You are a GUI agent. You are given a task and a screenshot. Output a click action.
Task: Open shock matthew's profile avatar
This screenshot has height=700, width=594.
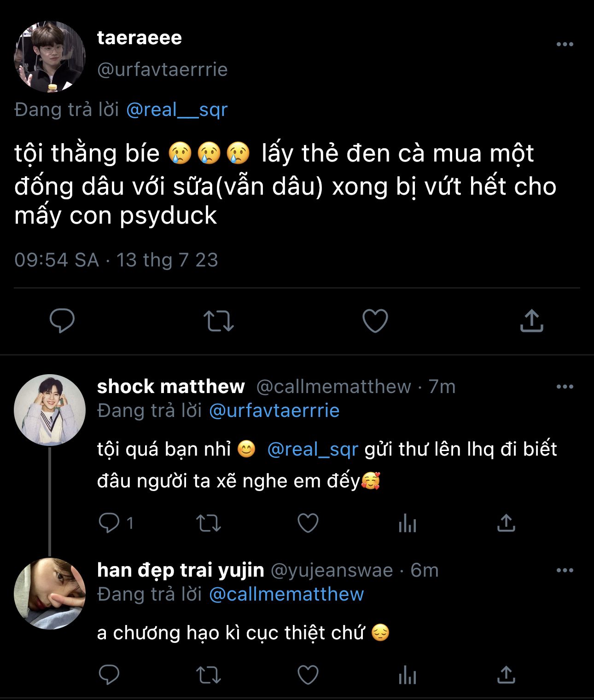click(50, 410)
